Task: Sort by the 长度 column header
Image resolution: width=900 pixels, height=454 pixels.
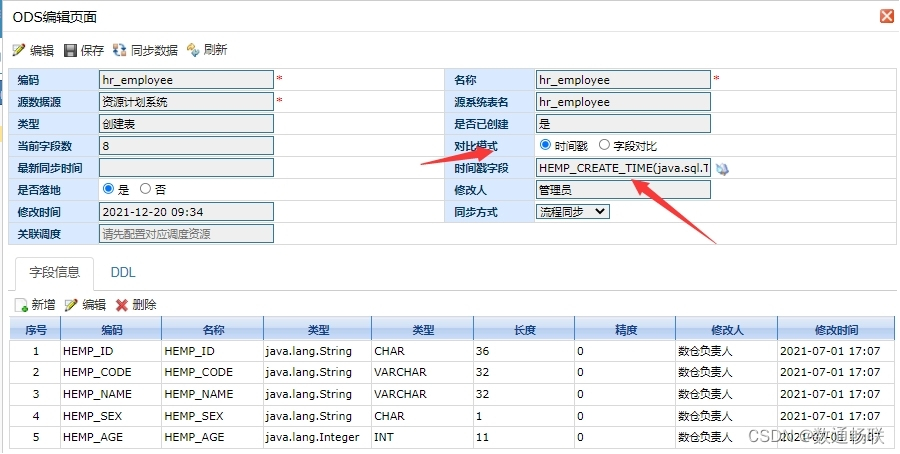Action: point(524,329)
